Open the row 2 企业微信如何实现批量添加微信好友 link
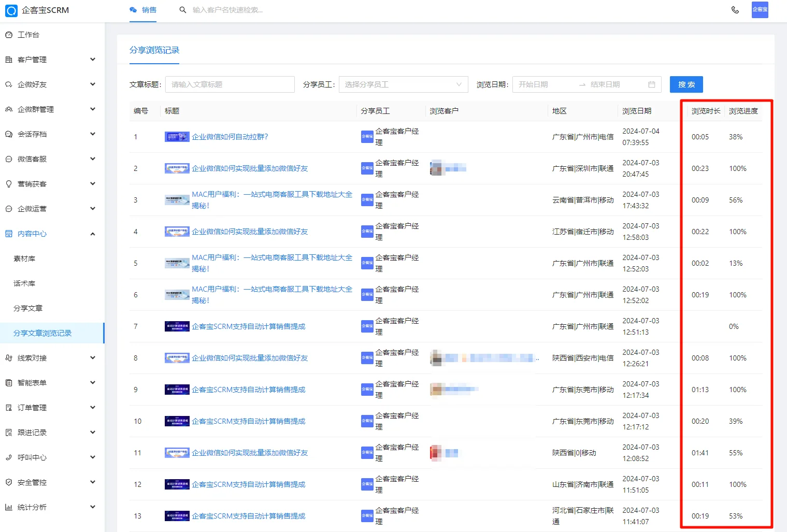This screenshot has width=787, height=532. [x=250, y=168]
